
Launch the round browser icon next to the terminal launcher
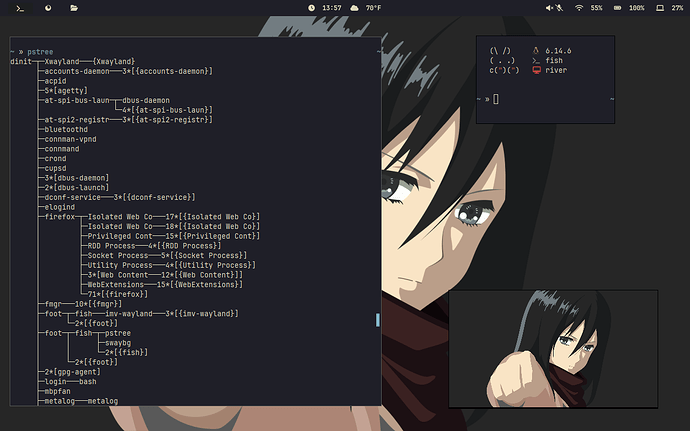[x=48, y=8]
